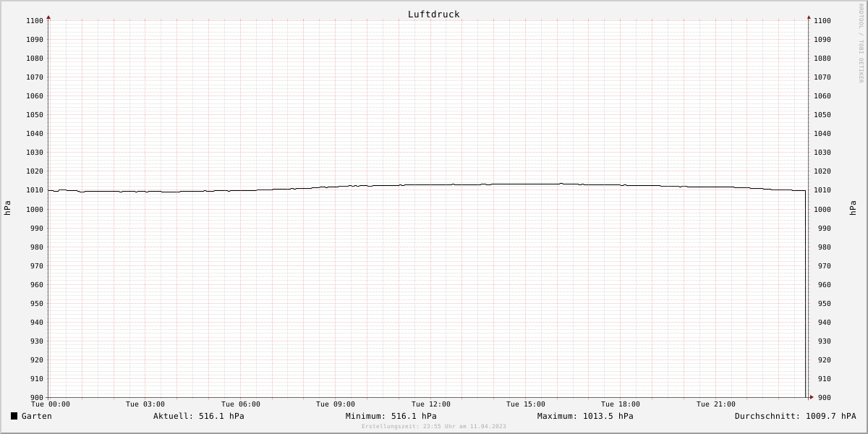Click the "Tue 12:00" time axis label
Image resolution: width=868 pixels, height=434 pixels.
tap(431, 404)
